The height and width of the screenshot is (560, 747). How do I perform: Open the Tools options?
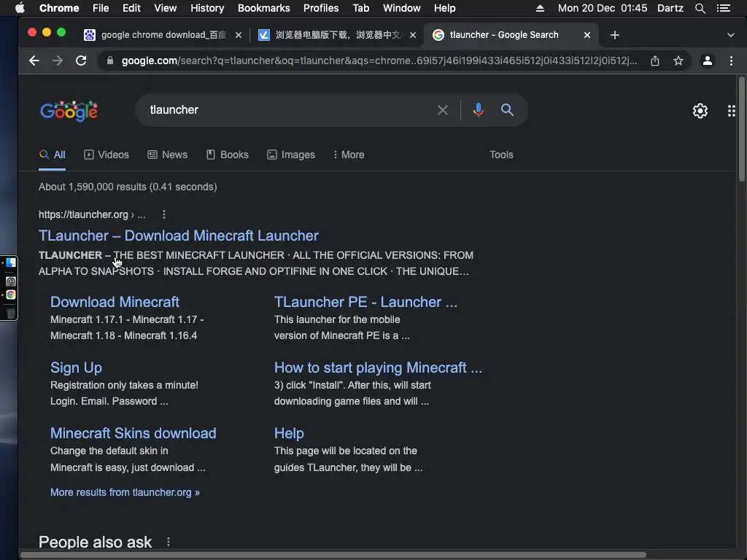pyautogui.click(x=501, y=155)
